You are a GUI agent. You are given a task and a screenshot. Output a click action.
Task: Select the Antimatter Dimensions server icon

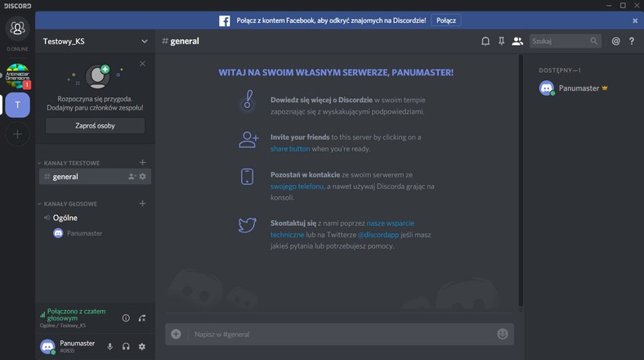[18, 76]
